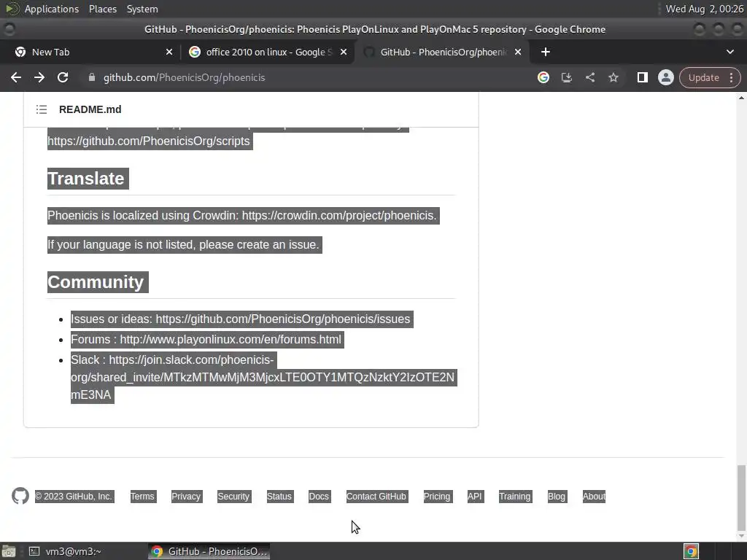The image size is (747, 560).
Task: Open the PhoenicisOrg/scripts repository link
Action: coord(149,141)
